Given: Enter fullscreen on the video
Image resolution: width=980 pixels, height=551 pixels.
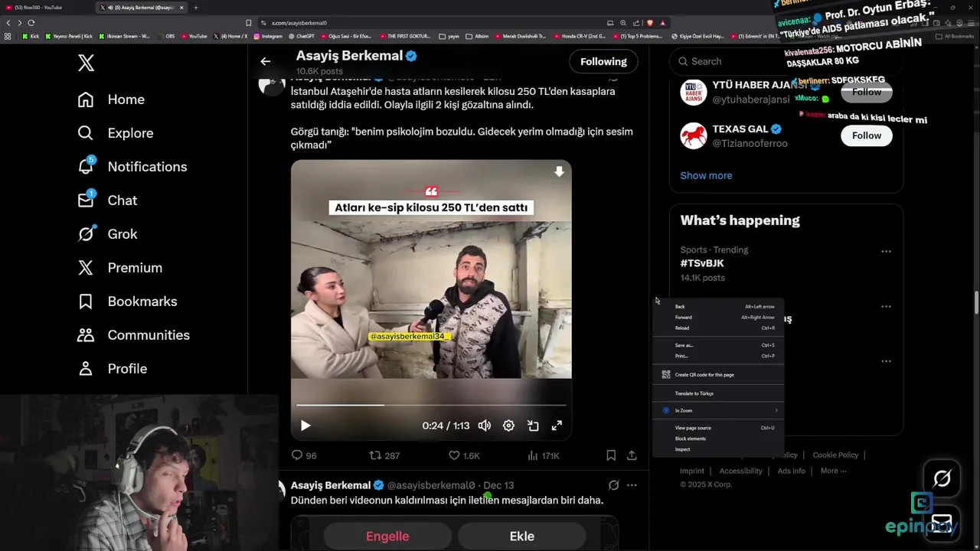Looking at the screenshot, I should tap(557, 425).
